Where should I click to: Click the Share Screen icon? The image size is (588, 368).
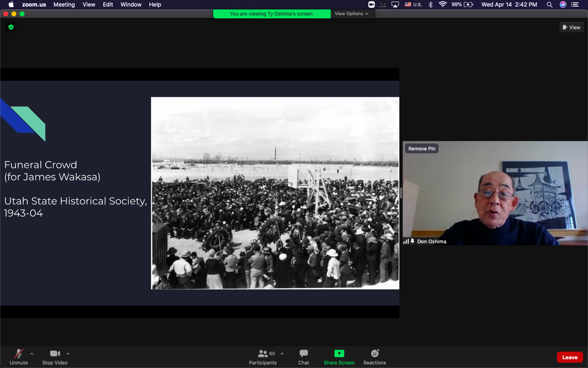339,354
